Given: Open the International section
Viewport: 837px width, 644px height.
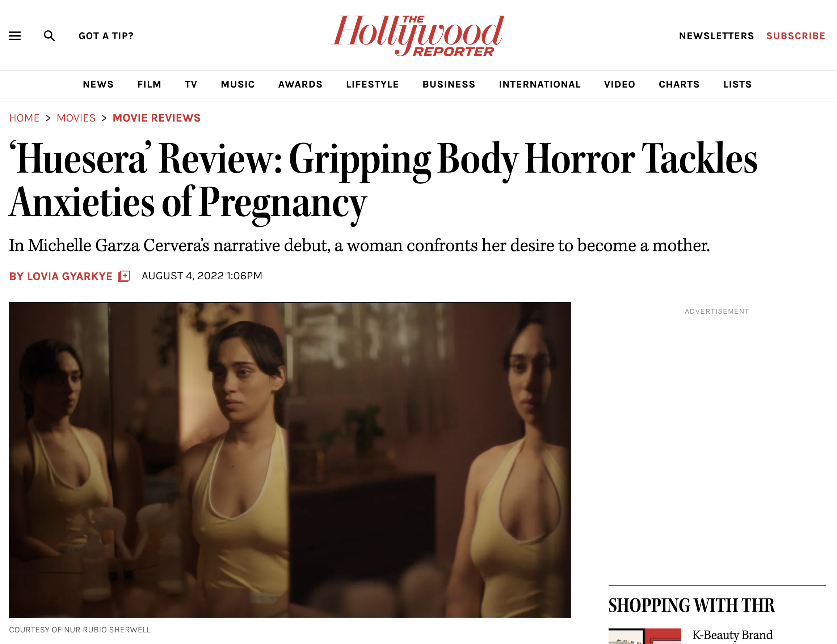Looking at the screenshot, I should pos(540,84).
